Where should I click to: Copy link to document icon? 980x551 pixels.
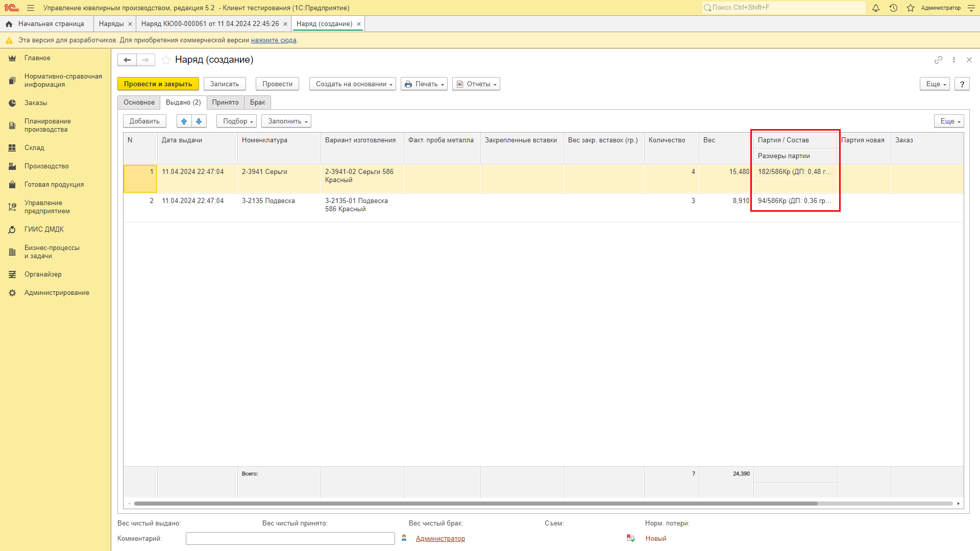(938, 60)
